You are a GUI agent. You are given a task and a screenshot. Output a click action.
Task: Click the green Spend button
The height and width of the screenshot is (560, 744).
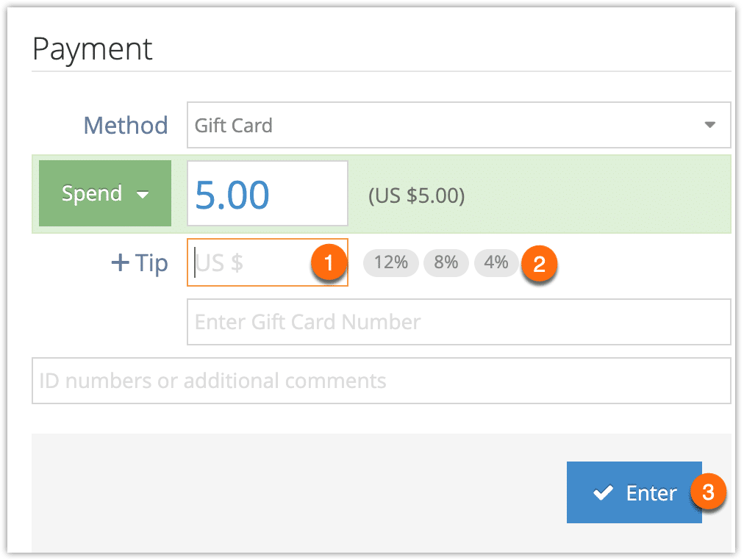tap(105, 193)
